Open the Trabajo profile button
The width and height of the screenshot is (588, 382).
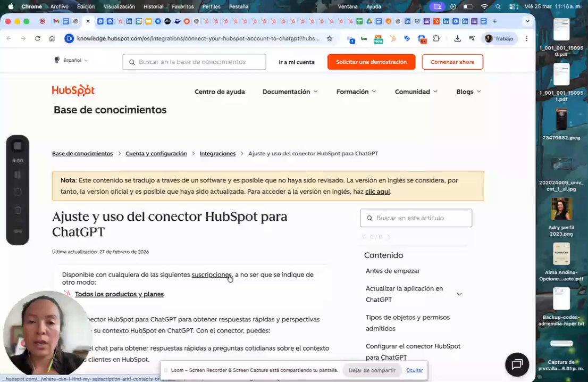coord(499,38)
